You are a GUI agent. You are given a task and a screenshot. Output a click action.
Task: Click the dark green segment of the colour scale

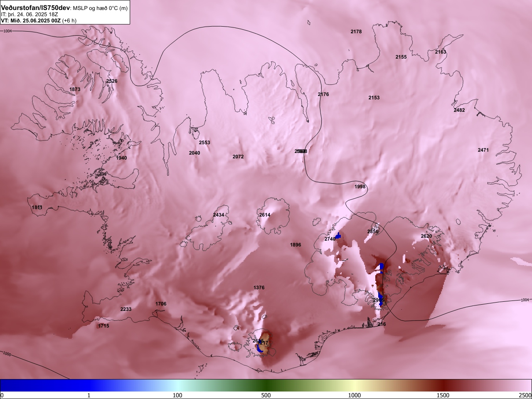266,385
